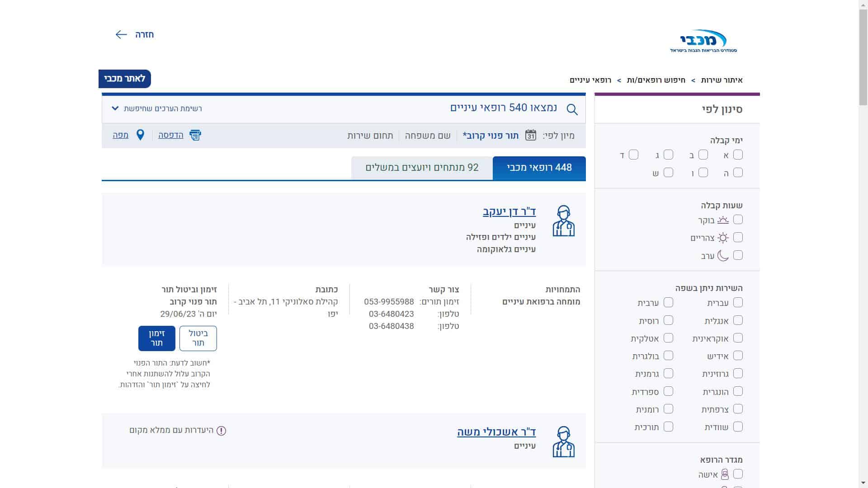Sort by תור פנוי קרוב
This screenshot has width=868, height=488.
pos(491,136)
